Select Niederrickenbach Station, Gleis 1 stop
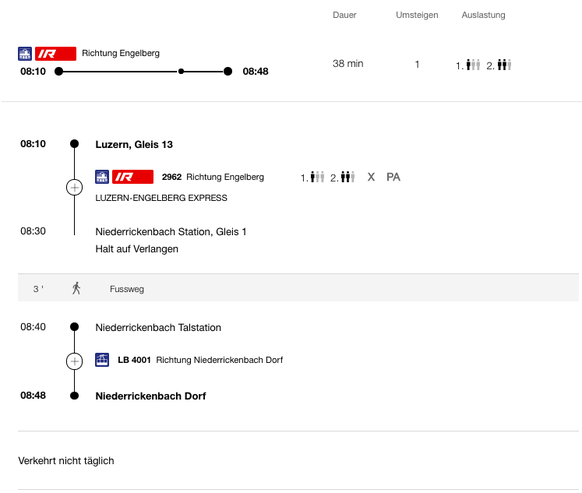Image resolution: width=582 pixels, height=493 pixels. pos(171,232)
